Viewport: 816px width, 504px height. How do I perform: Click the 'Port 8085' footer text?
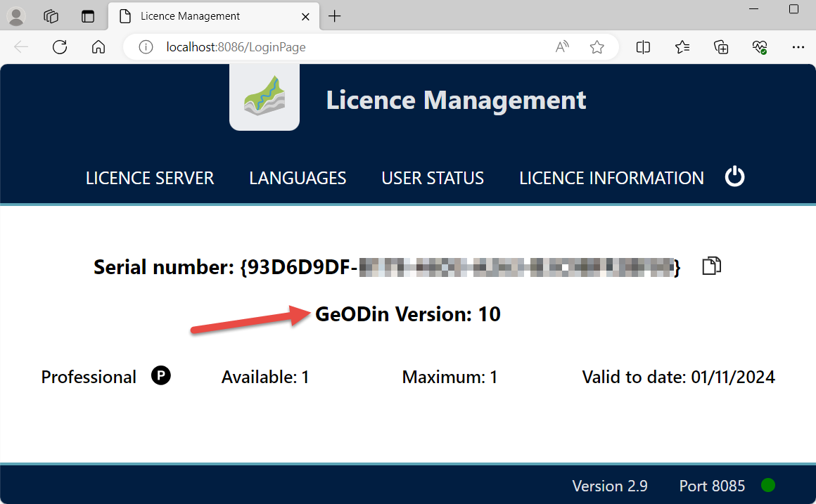coord(712,486)
